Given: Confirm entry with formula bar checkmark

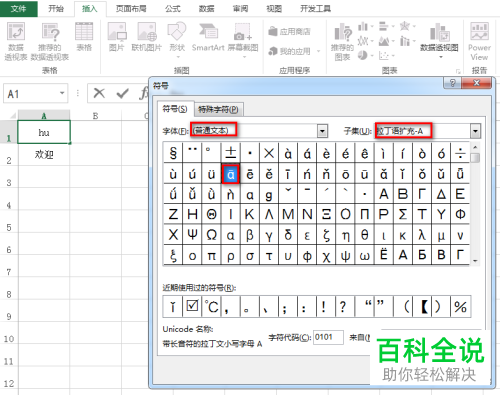Looking at the screenshot, I should pyautogui.click(x=122, y=93).
